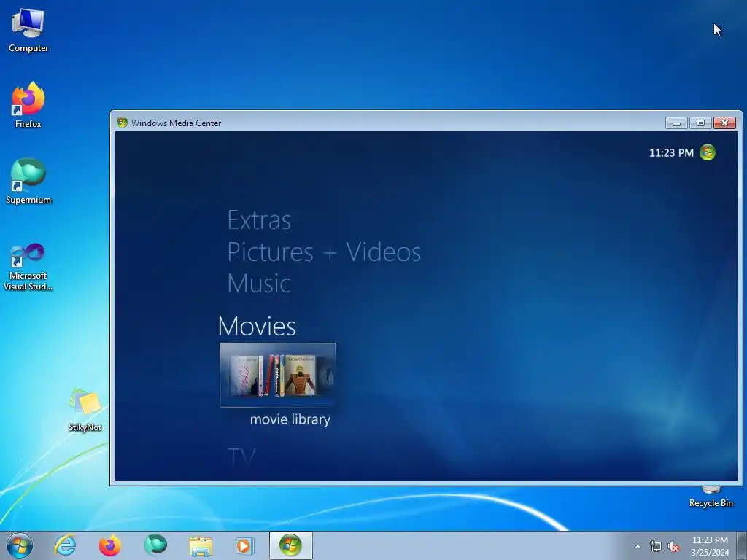The width and height of the screenshot is (747, 560).
Task: Open Windows Media Player from the taskbar
Action: [x=245, y=545]
